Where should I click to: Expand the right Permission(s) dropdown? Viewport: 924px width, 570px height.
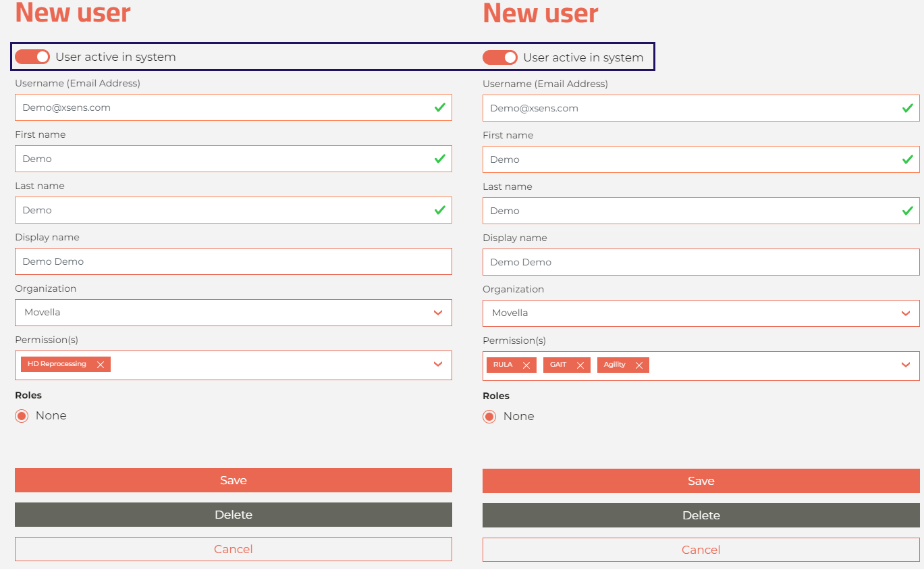906,365
